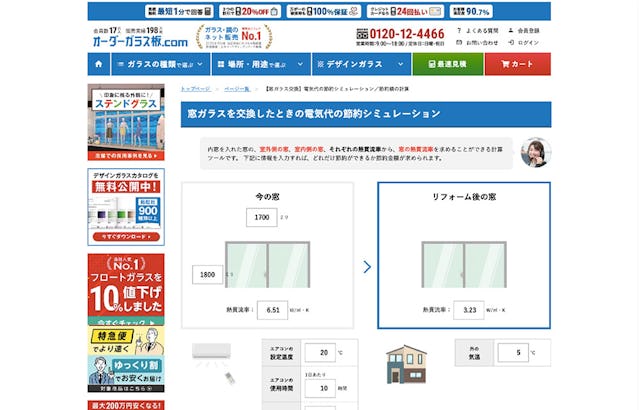This screenshot has height=410, width=640.
Task: Click the 最短1分で回答 top banner badge
Action: [x=179, y=11]
